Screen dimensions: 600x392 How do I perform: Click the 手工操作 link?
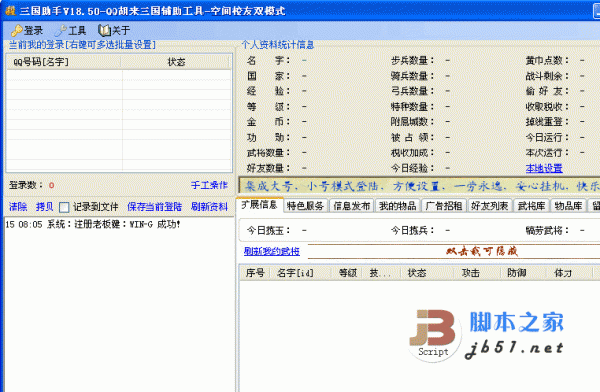coord(209,185)
